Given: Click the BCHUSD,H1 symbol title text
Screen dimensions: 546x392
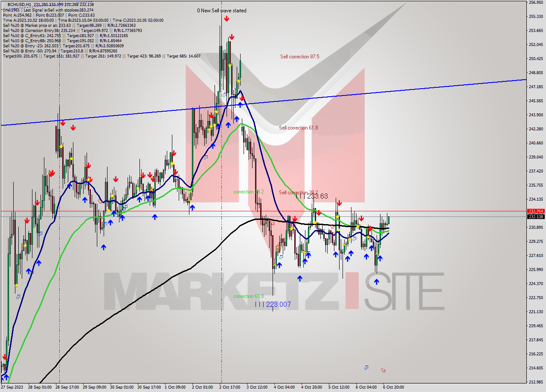Looking at the screenshot, I should [x=20, y=4].
